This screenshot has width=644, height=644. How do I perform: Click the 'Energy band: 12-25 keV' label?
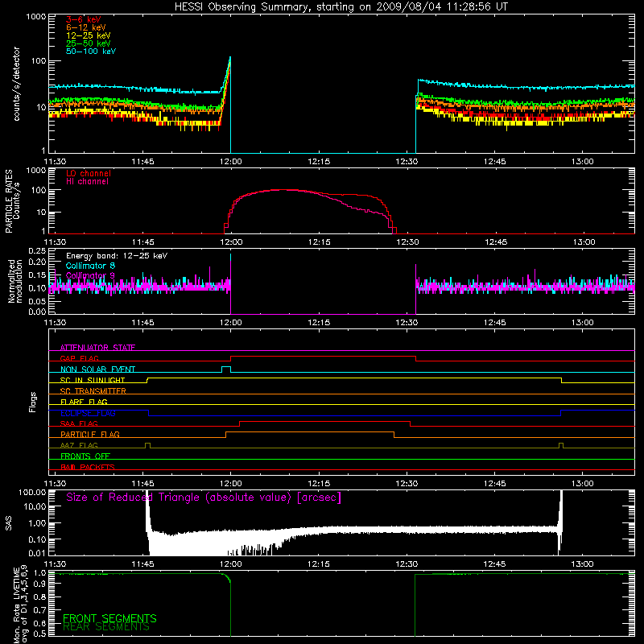click(x=117, y=256)
